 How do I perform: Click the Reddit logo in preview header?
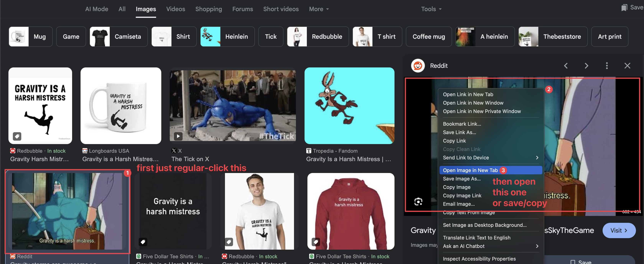[418, 66]
